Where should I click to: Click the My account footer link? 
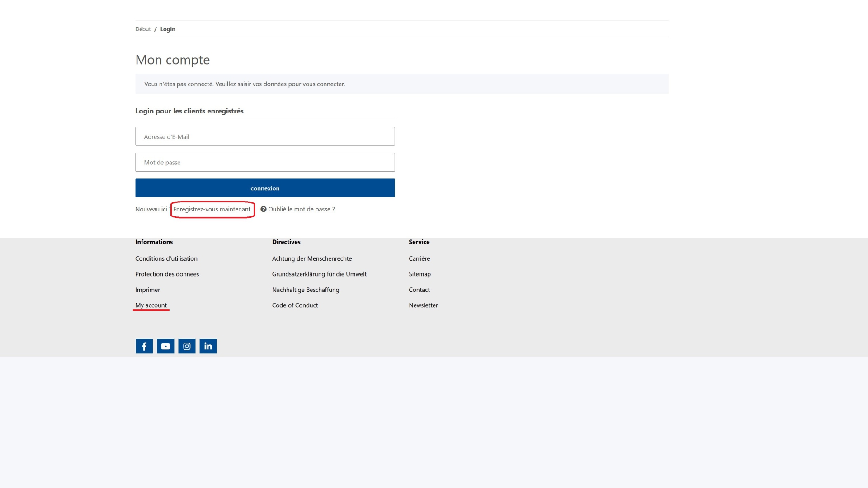(151, 305)
